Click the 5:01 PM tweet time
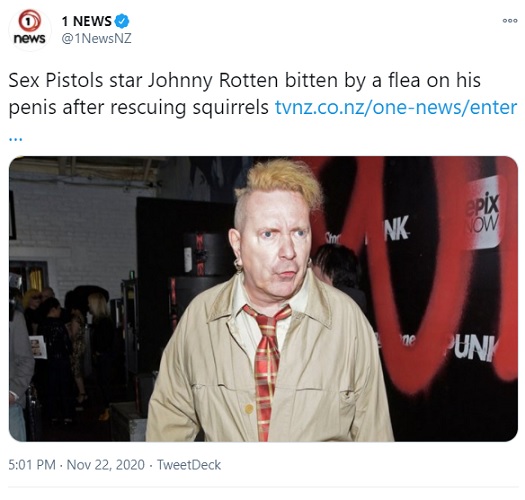The width and height of the screenshot is (525, 500). click(32, 465)
